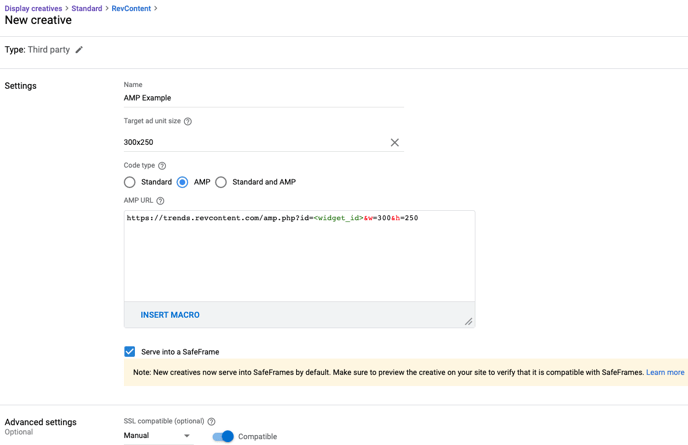
Task: Open help for SSL compatible option
Action: tap(211, 421)
